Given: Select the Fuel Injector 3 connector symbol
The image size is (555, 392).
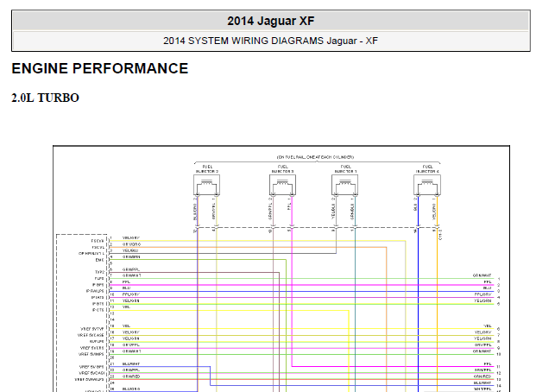Looking at the screenshot, I should 282,185.
